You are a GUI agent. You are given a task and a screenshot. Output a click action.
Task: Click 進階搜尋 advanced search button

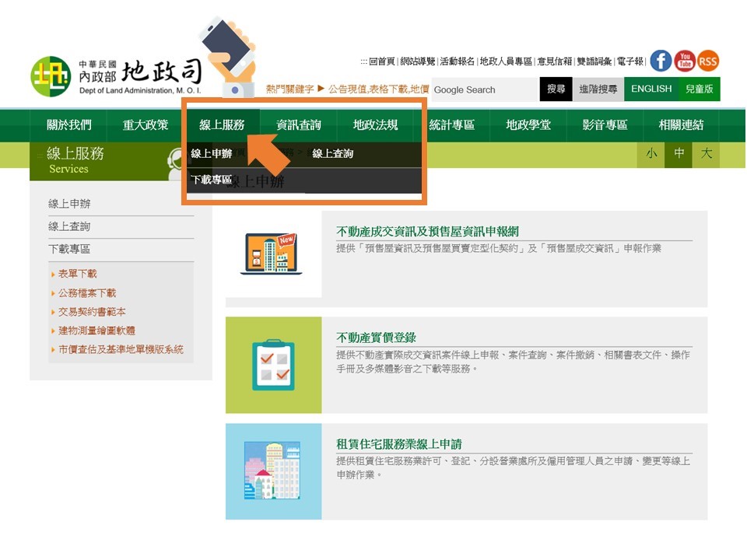point(598,89)
